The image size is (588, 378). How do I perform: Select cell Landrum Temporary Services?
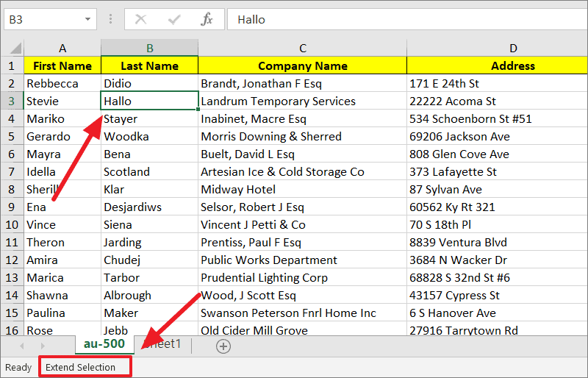click(303, 101)
